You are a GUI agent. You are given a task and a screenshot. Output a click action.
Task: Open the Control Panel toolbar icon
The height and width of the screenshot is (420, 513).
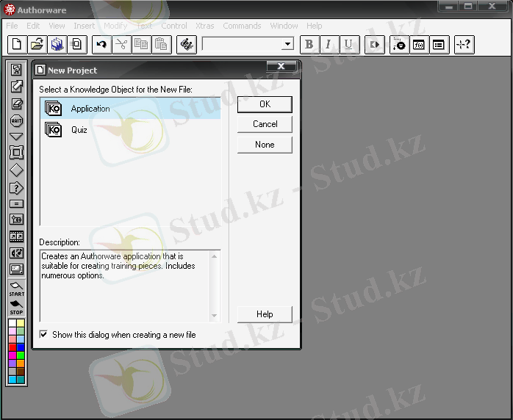[x=399, y=45]
